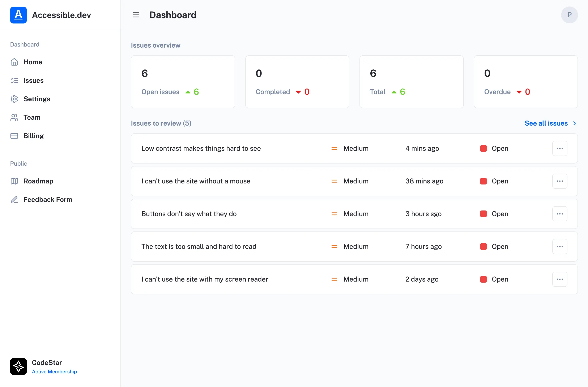Click 7 hours ago timestamp
The image size is (588, 387).
click(x=423, y=247)
